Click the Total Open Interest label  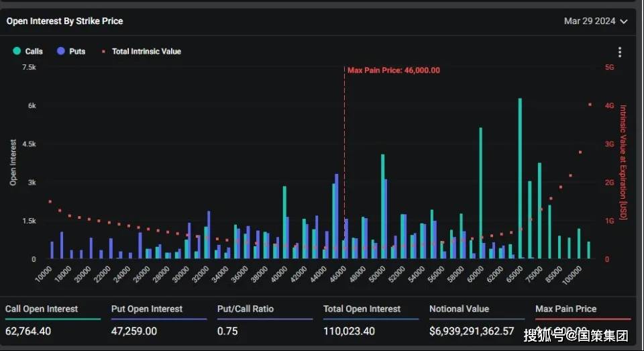click(362, 309)
